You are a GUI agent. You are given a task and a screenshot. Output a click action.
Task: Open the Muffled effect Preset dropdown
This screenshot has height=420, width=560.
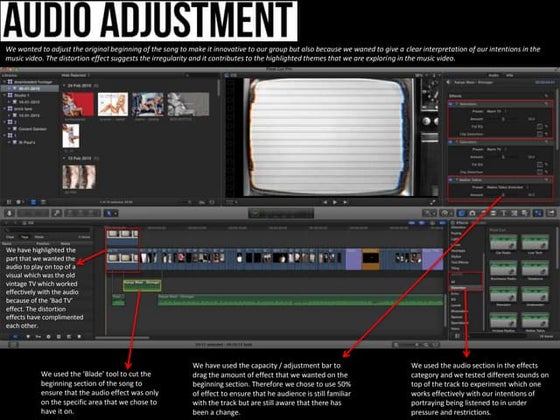coord(507,187)
